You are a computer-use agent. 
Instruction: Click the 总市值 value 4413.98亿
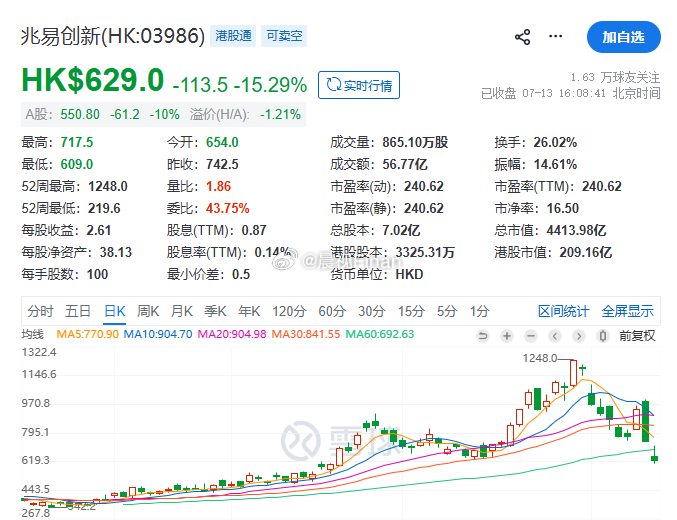[576, 231]
